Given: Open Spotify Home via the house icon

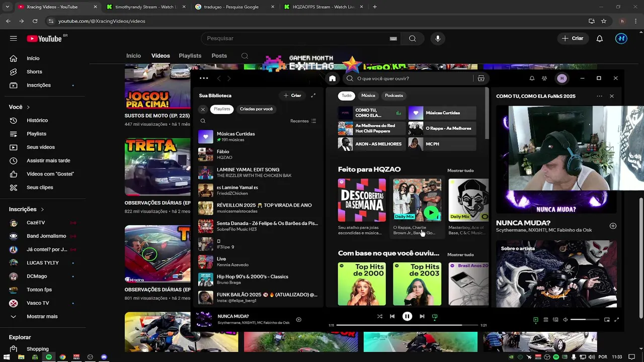Looking at the screenshot, I should coord(332,78).
